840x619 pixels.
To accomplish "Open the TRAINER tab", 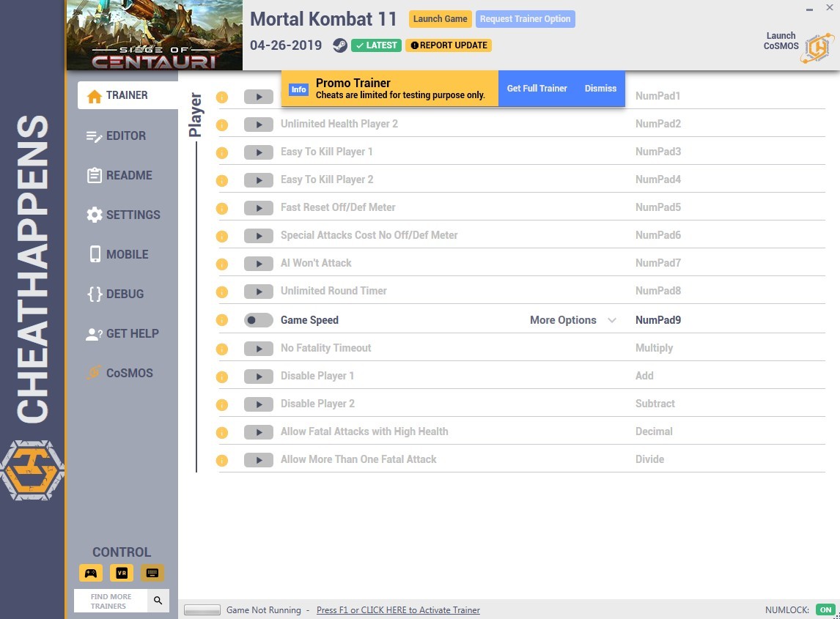I will click(x=128, y=95).
